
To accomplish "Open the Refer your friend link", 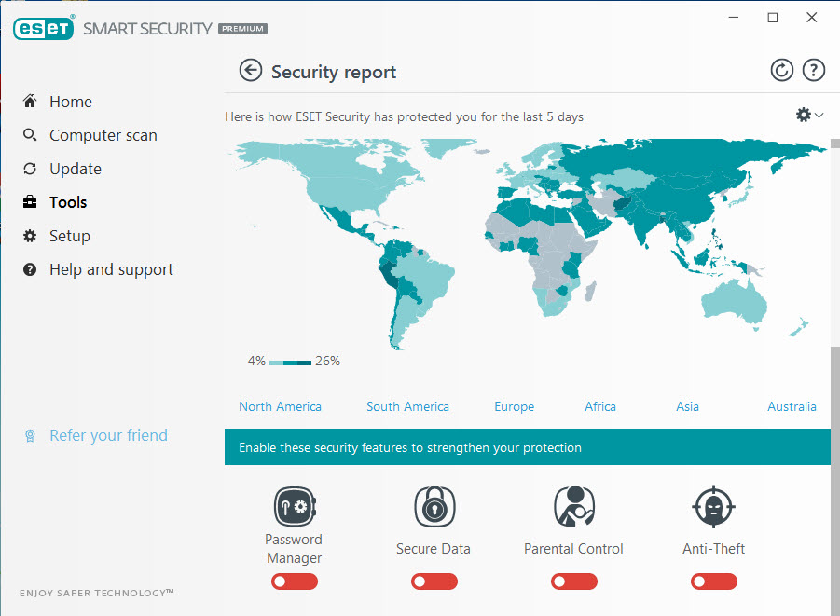I will (109, 435).
